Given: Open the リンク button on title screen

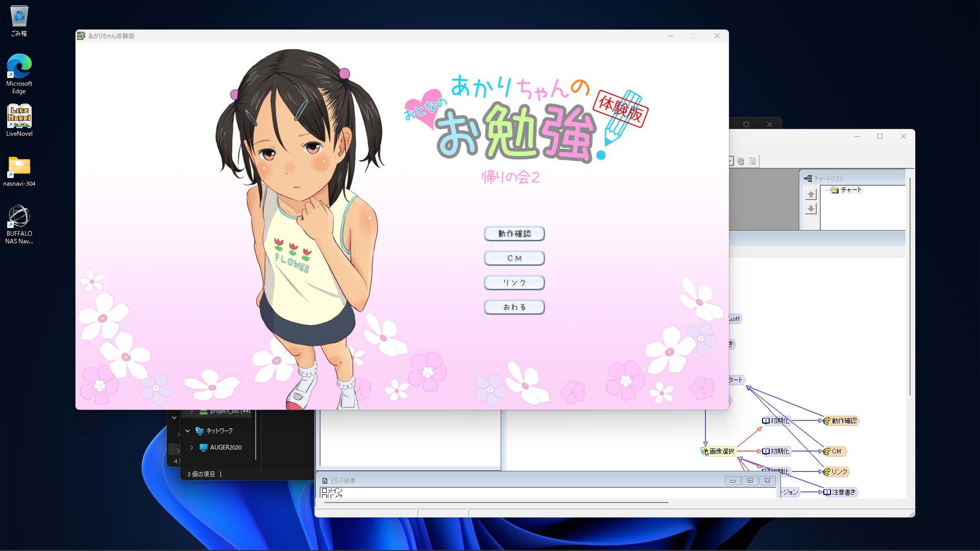Looking at the screenshot, I should click(x=514, y=283).
